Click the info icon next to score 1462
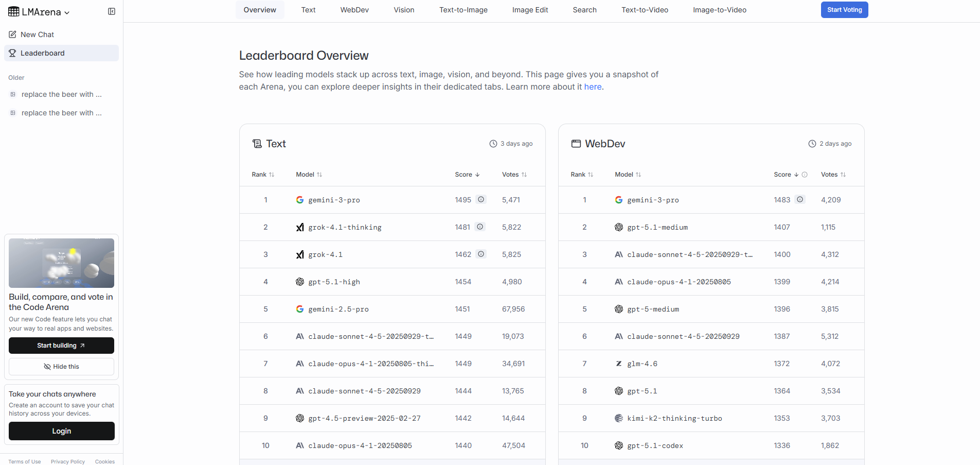The height and width of the screenshot is (465, 980). (481, 254)
